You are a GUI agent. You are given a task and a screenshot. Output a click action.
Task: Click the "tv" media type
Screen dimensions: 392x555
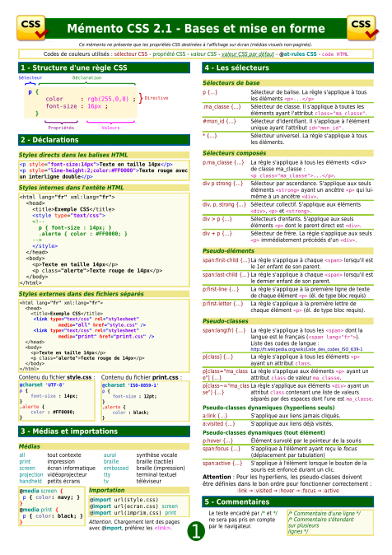click(x=106, y=482)
